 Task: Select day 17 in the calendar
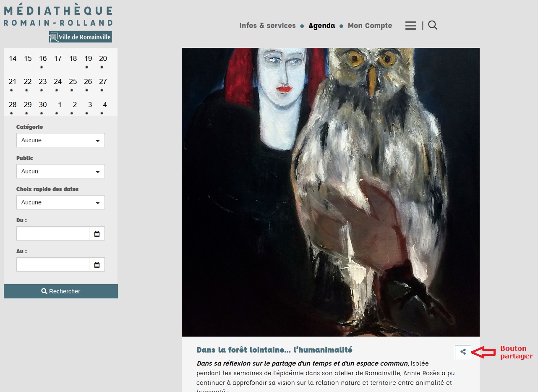[58, 59]
